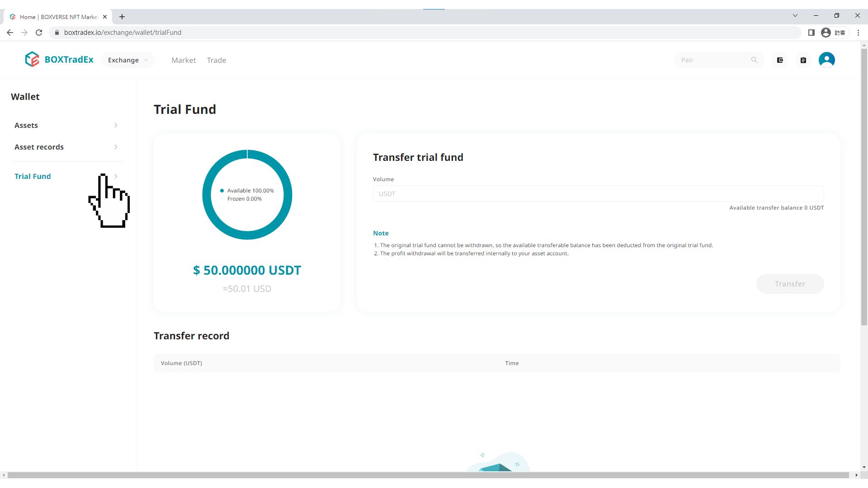Expand the Exchange dropdown
The width and height of the screenshot is (868, 488).
point(127,60)
